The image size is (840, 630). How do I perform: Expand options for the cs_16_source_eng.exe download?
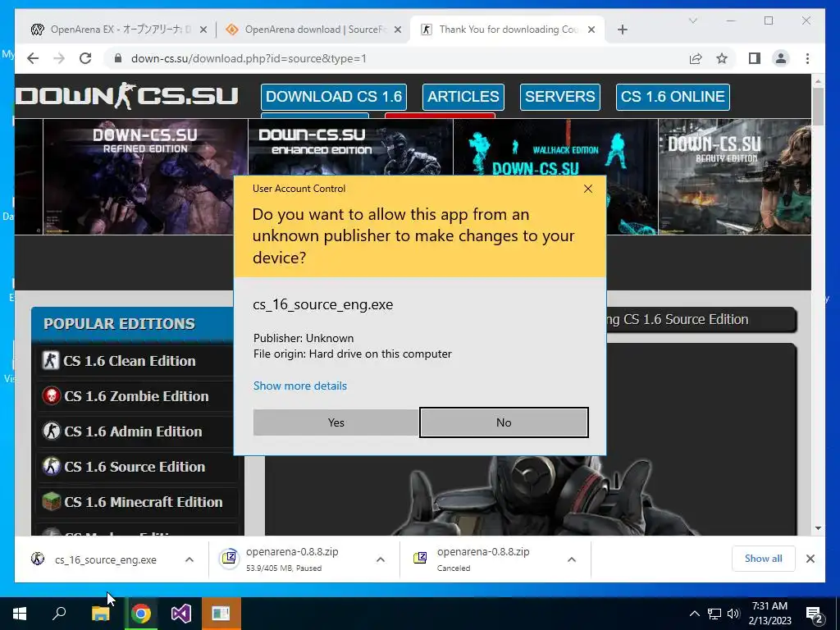[x=189, y=559]
